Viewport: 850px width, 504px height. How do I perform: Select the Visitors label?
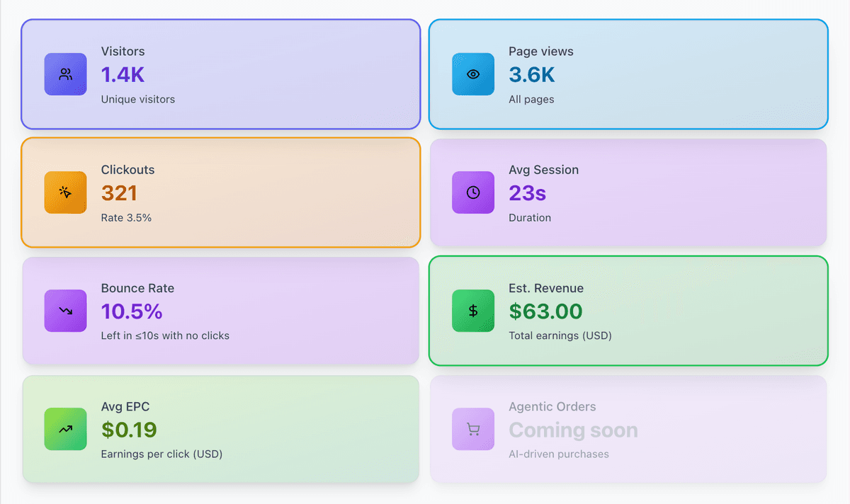pyautogui.click(x=123, y=52)
